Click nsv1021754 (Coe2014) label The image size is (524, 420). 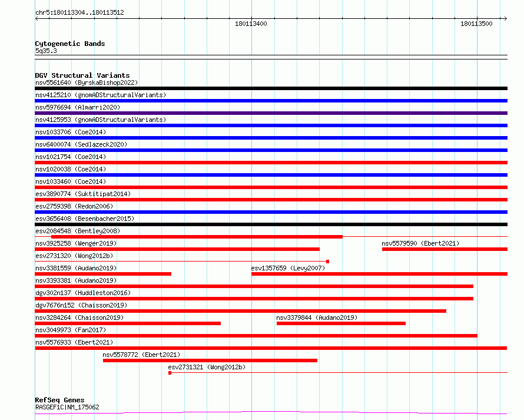(71, 157)
